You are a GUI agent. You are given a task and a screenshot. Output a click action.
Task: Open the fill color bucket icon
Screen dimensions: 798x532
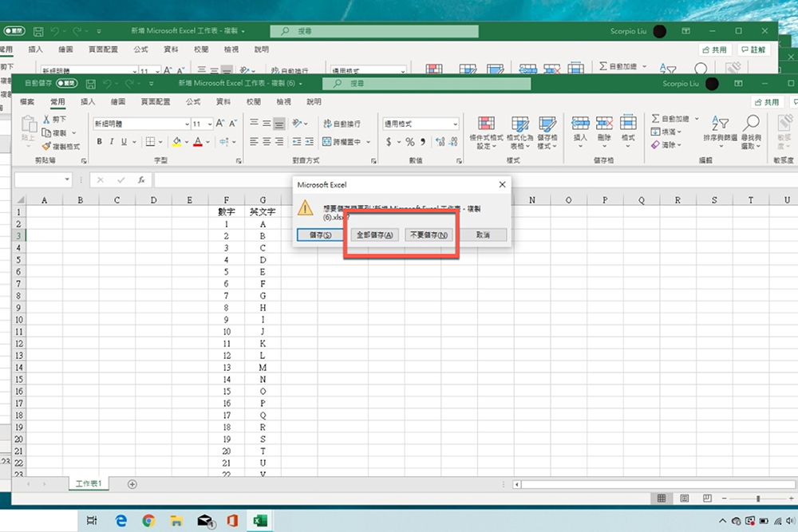(x=176, y=141)
